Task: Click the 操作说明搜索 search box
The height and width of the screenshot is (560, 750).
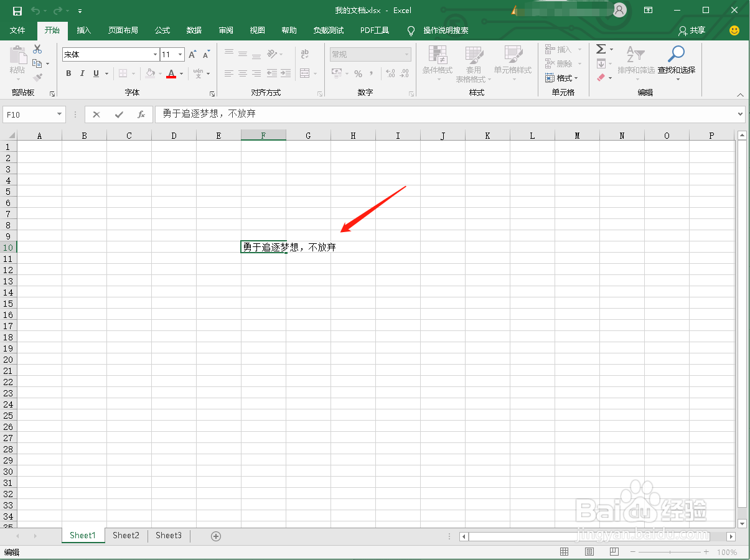Action: [x=446, y=30]
